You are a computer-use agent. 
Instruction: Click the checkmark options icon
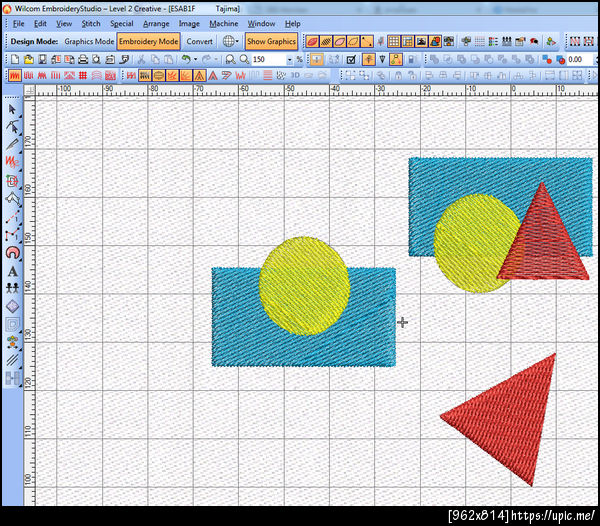tap(351, 59)
